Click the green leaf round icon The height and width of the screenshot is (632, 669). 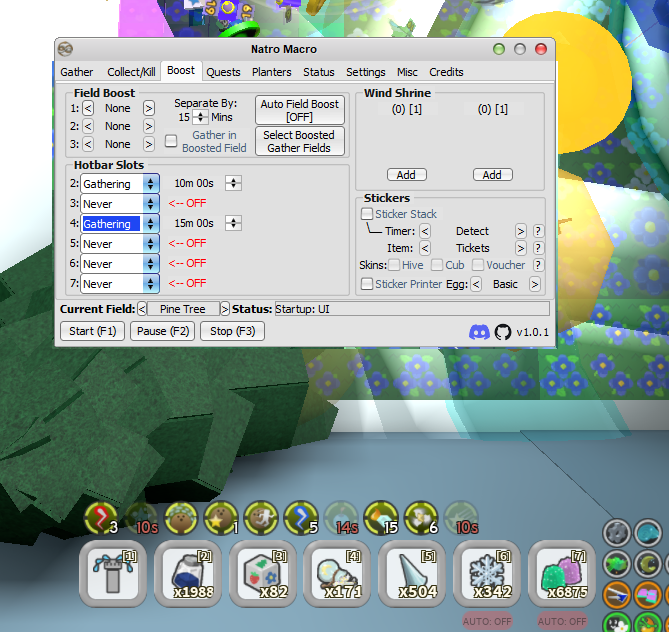coord(617,564)
